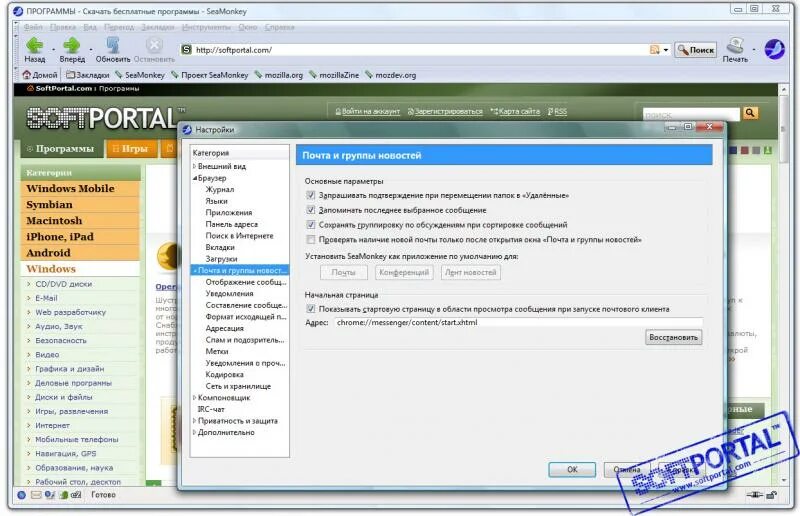The image size is (800, 516).
Task: Click the Почты default app button
Action: [343, 273]
